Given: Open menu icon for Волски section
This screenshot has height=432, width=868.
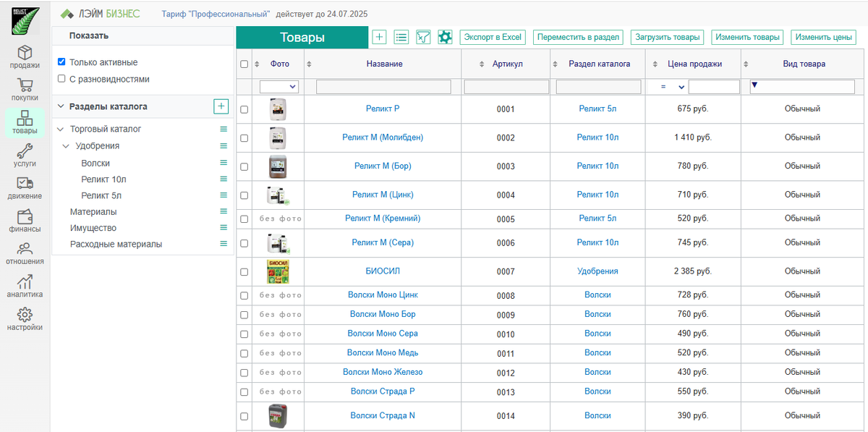Looking at the screenshot, I should point(224,163).
